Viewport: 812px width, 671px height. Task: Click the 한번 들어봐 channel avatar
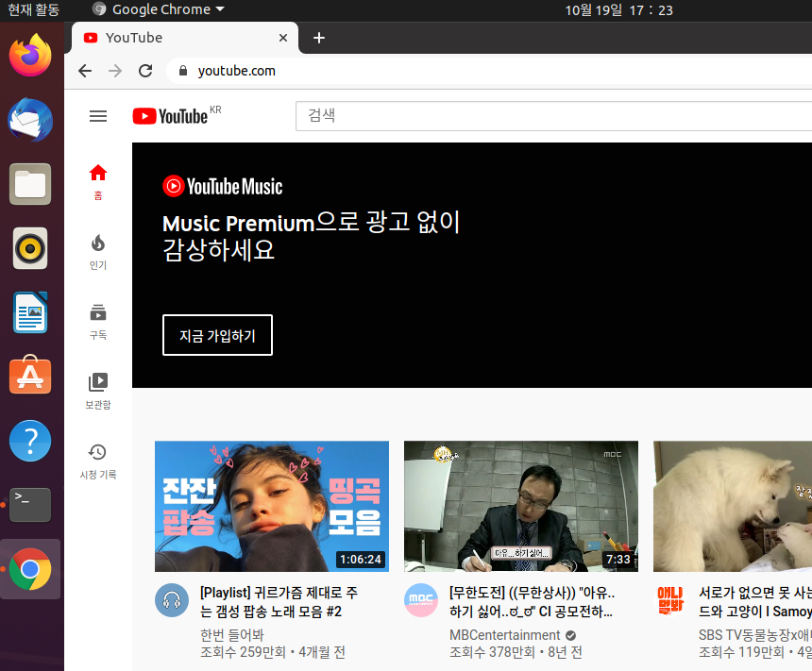172,600
